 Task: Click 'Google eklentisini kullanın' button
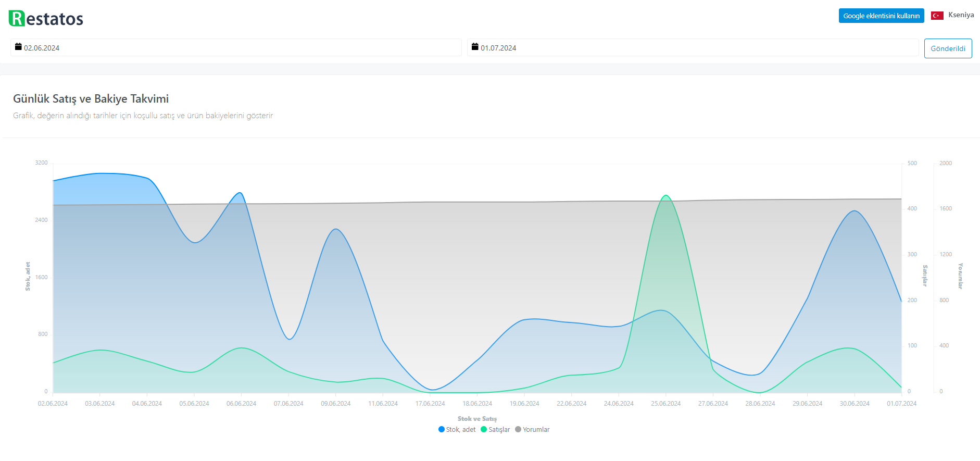[x=881, y=16]
